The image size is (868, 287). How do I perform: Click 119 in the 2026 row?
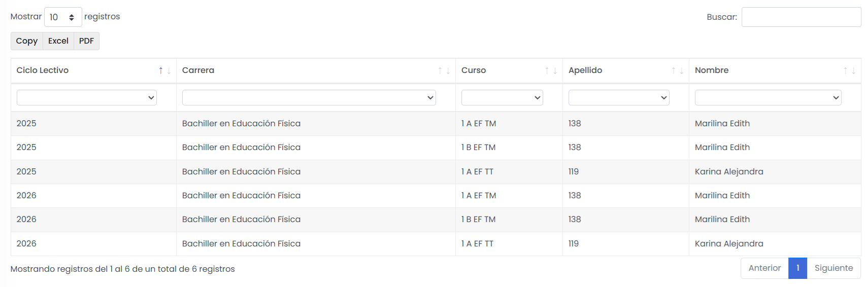(574, 244)
